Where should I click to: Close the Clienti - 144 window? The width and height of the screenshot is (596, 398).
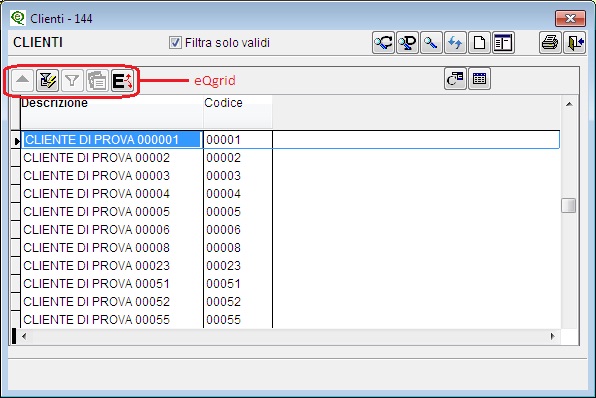click(x=570, y=18)
